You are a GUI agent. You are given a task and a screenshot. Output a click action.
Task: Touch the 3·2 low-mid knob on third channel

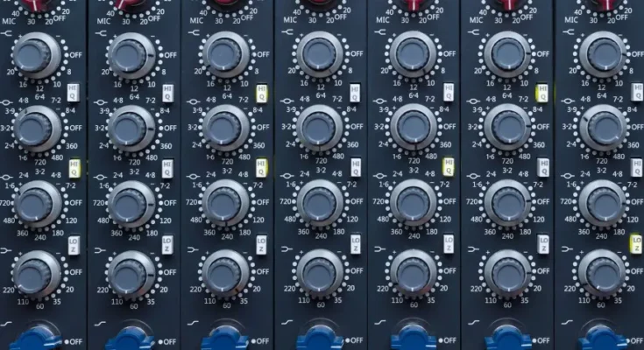coord(225,203)
